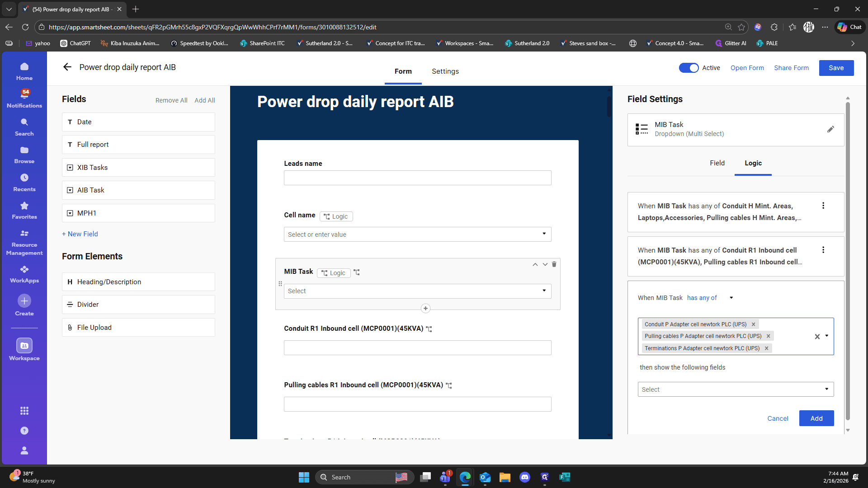
Task: Edit MIB Task field with pencil icon
Action: pos(830,129)
